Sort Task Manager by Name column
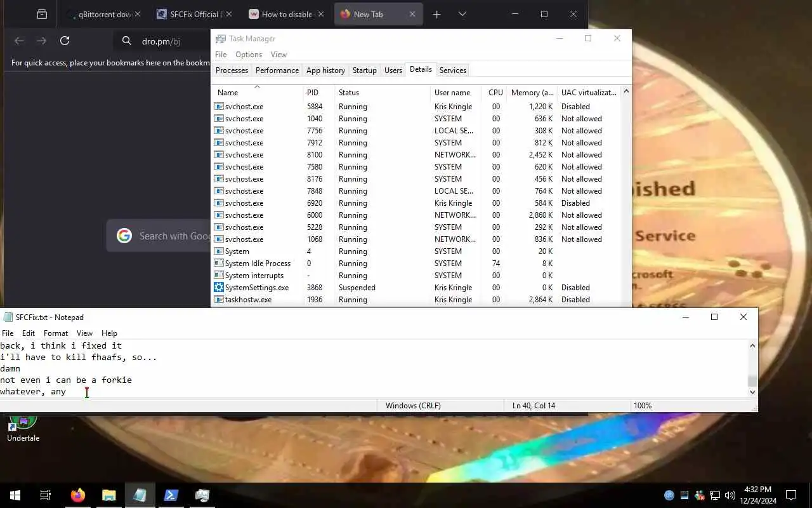The image size is (812, 508). [x=257, y=93]
